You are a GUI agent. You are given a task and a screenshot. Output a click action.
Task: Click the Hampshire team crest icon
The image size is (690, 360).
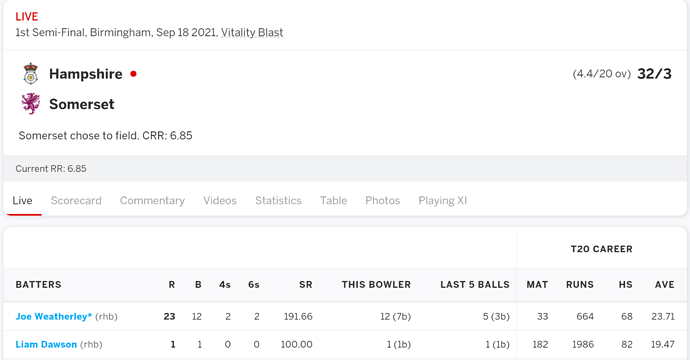click(x=30, y=73)
